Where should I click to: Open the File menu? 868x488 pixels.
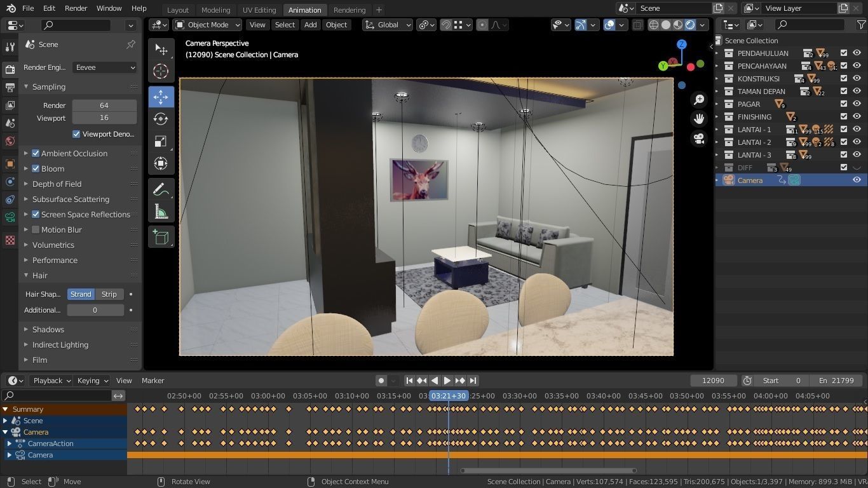pyautogui.click(x=28, y=8)
